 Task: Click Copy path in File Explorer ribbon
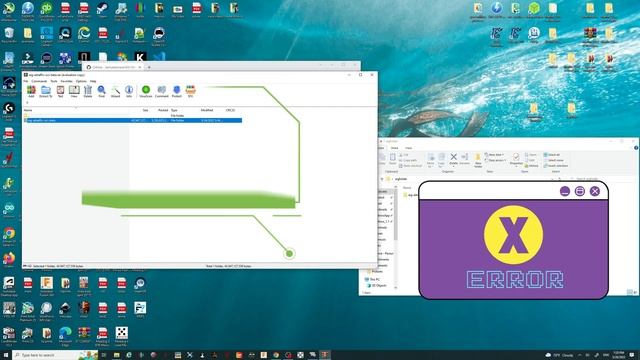point(408,160)
